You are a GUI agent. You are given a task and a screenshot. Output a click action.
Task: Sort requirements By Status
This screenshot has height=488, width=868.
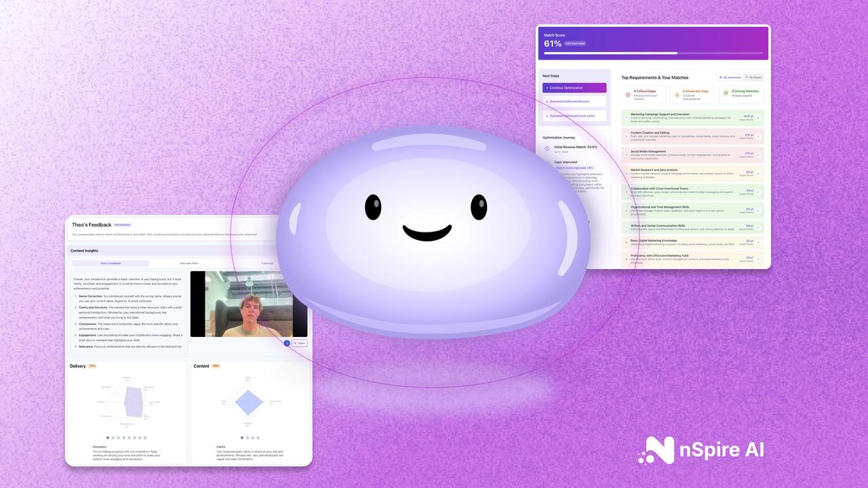point(753,77)
